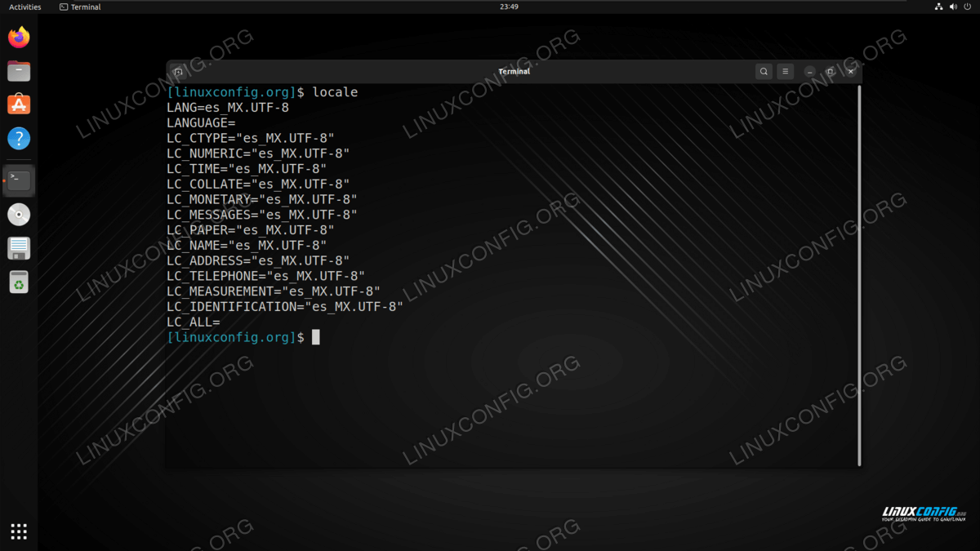Click the Terminal title in the header bar
Image resolution: width=980 pixels, height=551 pixels.
[x=514, y=72]
